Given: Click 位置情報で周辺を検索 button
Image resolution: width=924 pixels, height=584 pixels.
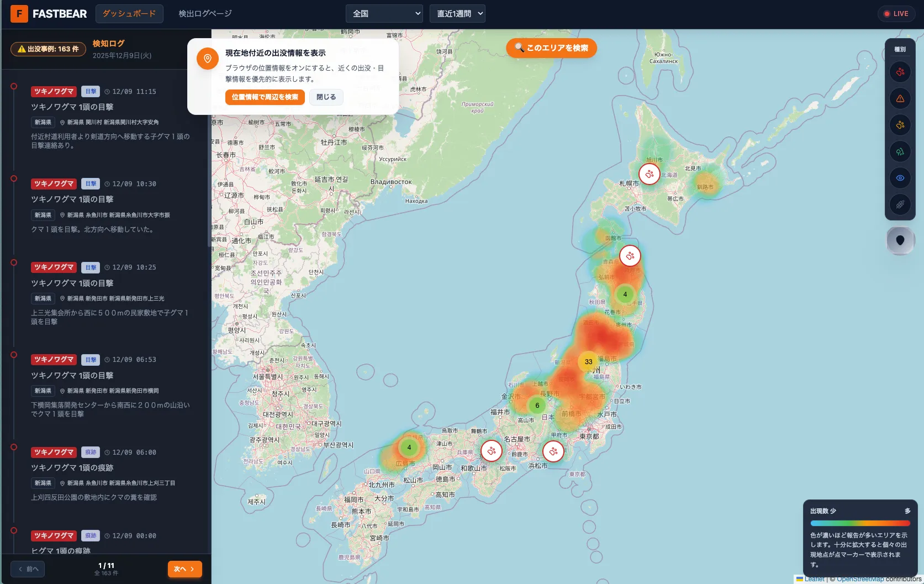Looking at the screenshot, I should pyautogui.click(x=265, y=97).
